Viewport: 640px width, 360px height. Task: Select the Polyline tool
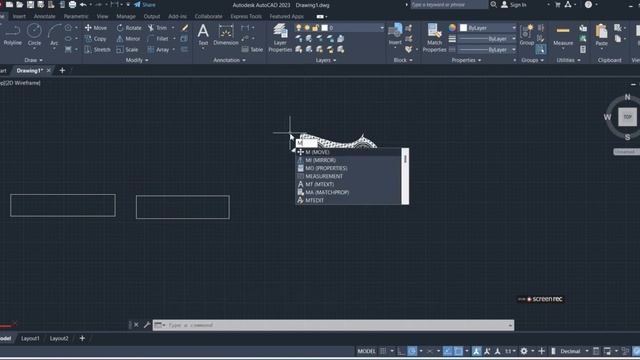click(x=12, y=34)
